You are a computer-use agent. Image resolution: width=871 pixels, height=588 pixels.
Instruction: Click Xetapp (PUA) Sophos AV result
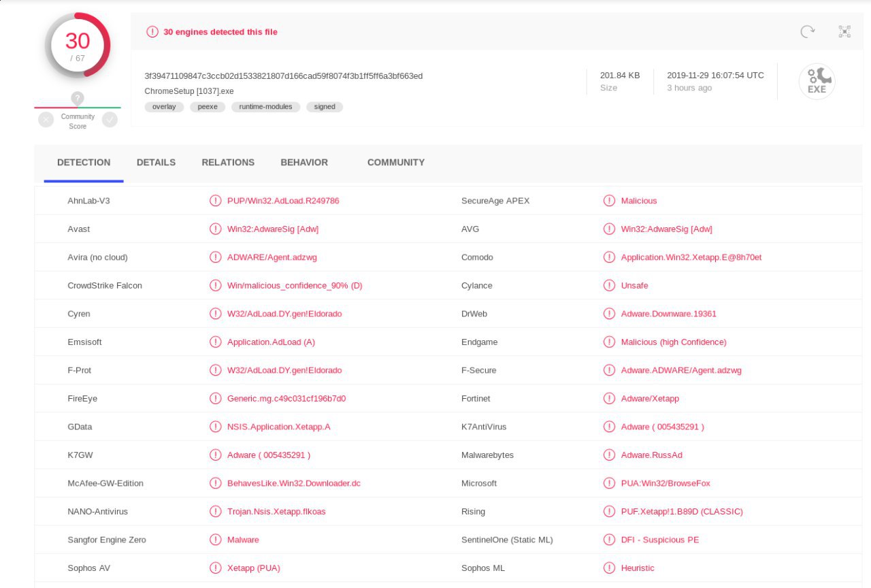(254, 568)
